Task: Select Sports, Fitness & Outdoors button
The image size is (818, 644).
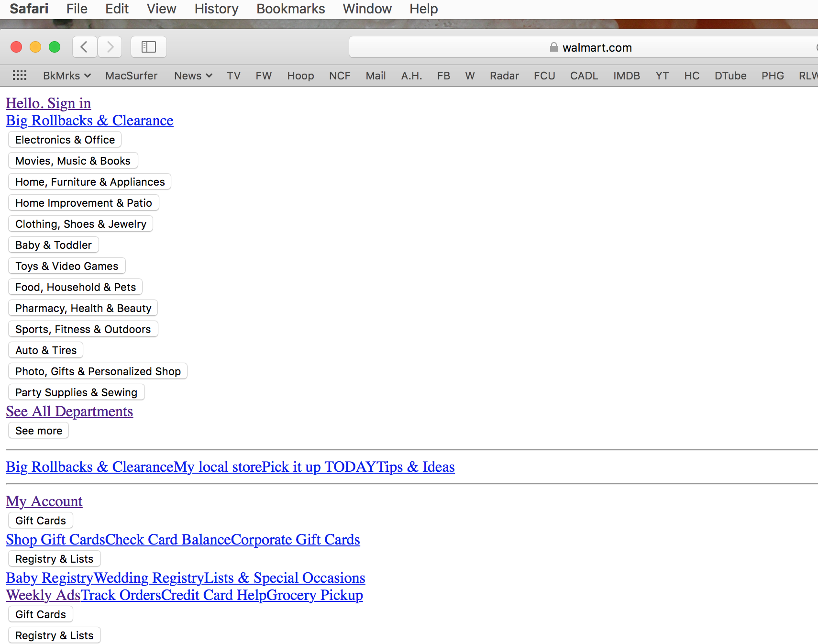Action: pyautogui.click(x=83, y=329)
